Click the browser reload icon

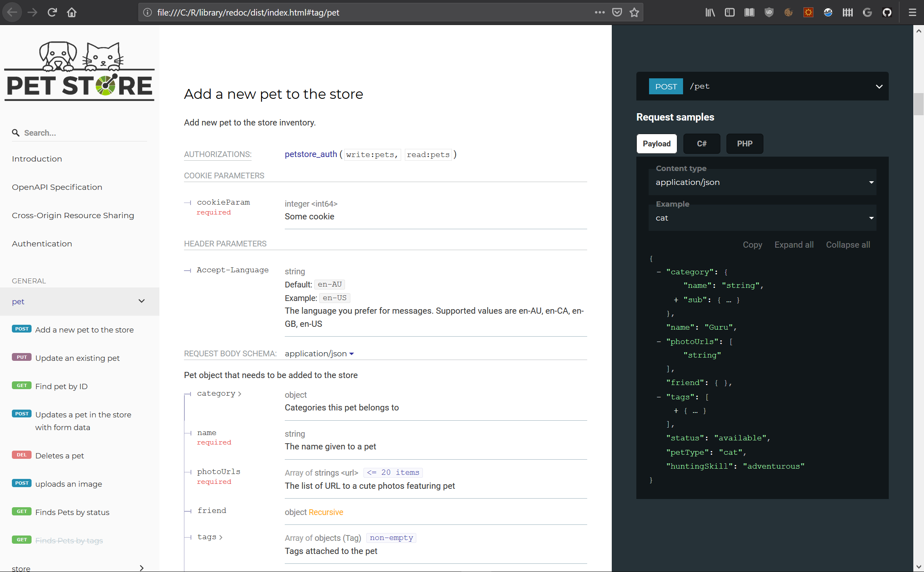coord(52,12)
